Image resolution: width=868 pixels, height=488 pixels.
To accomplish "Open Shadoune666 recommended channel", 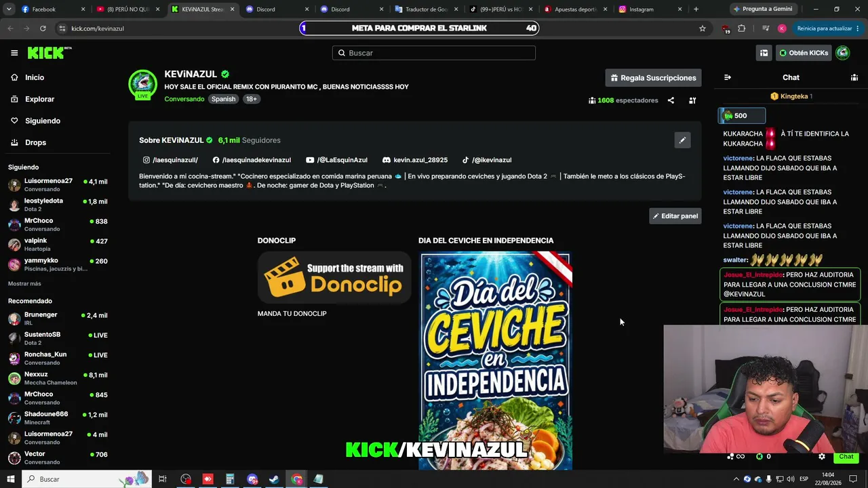I will click(58, 418).
